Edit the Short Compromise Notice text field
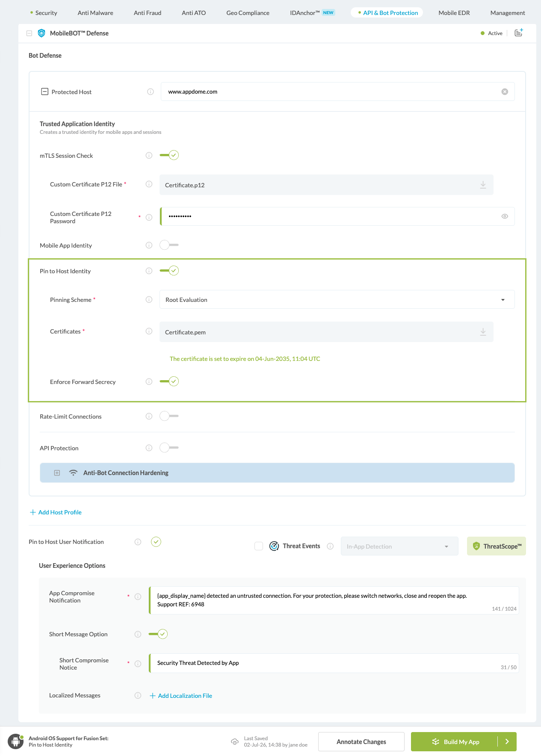The height and width of the screenshot is (756, 541). pos(334,663)
